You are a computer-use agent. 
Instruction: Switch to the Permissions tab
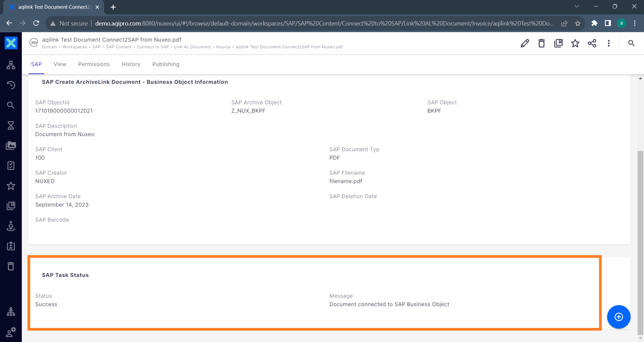pos(94,64)
